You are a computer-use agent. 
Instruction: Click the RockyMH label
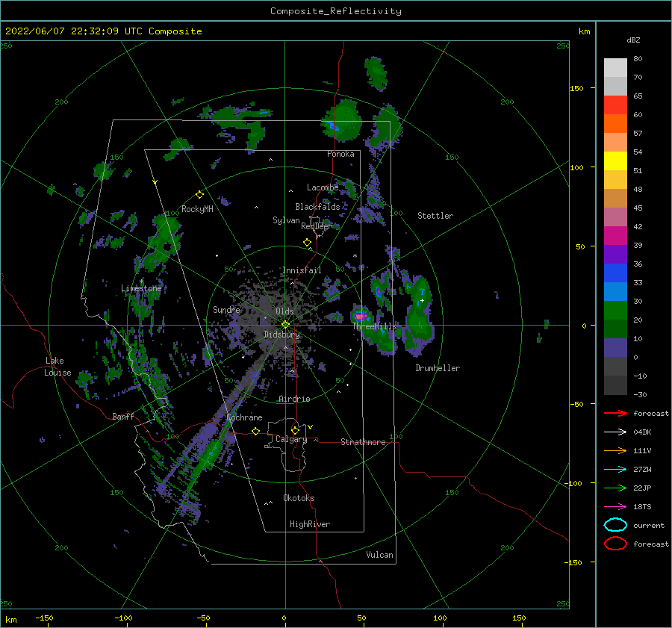(197, 209)
